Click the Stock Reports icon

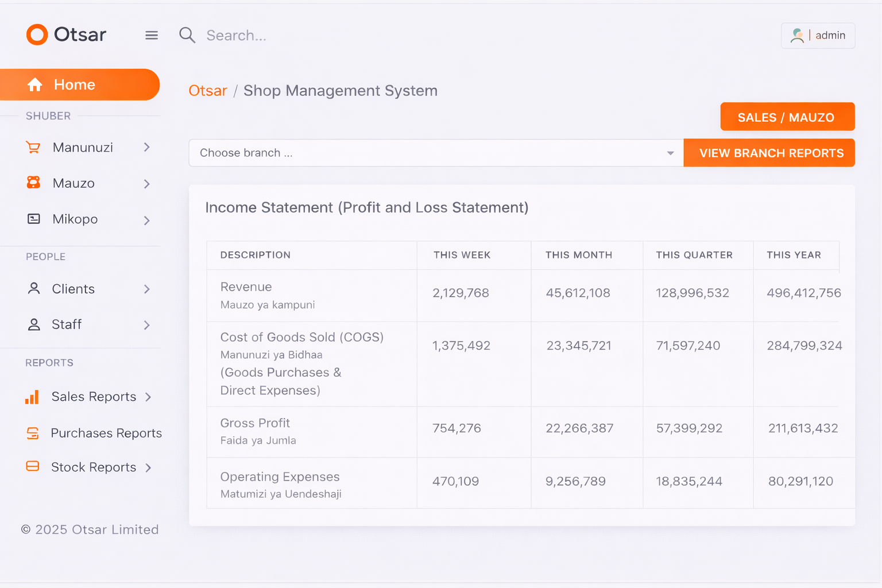pyautogui.click(x=33, y=467)
